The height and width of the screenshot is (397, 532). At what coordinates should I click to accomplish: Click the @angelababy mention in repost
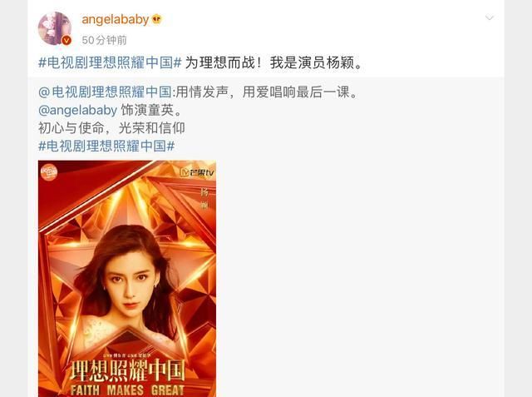(77, 110)
